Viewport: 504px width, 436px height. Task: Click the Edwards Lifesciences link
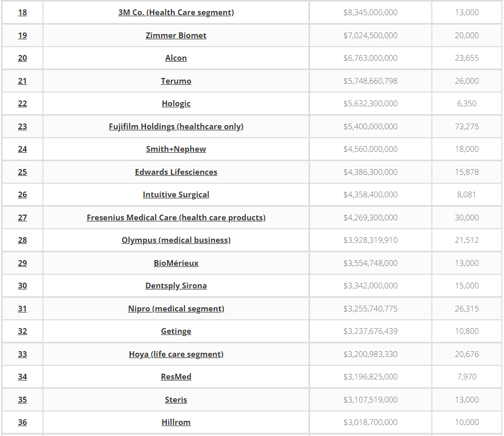point(176,172)
